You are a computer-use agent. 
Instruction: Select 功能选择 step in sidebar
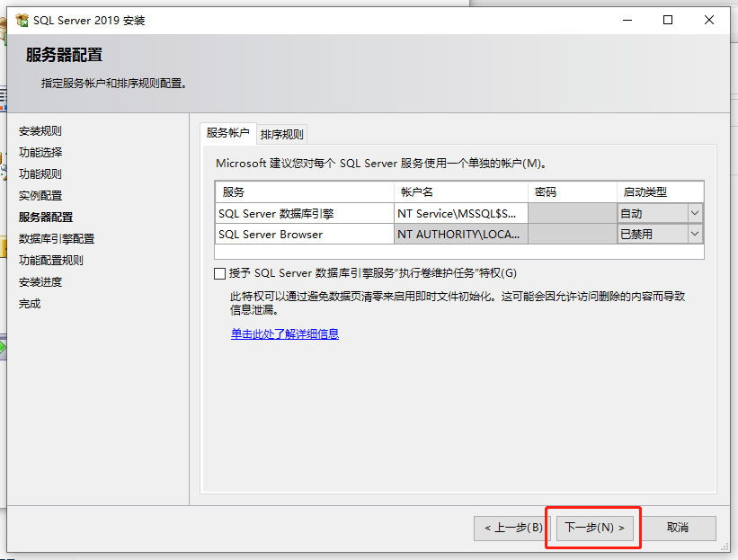(40, 153)
